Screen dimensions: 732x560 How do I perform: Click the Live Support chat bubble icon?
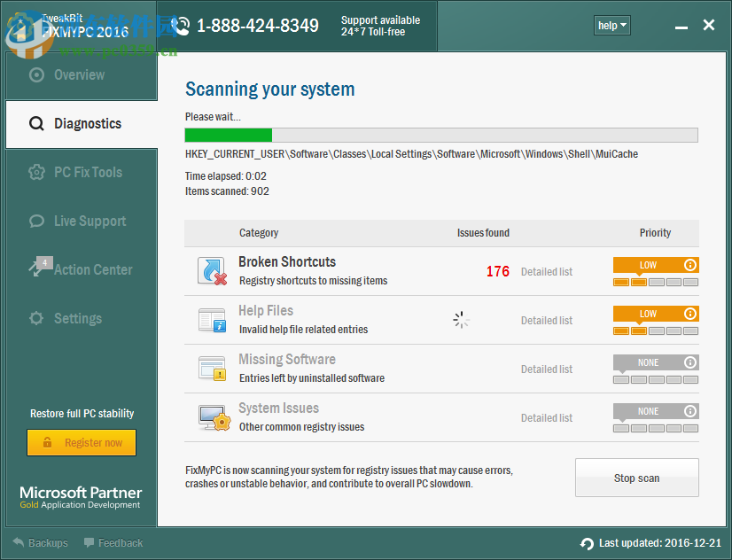(x=36, y=222)
